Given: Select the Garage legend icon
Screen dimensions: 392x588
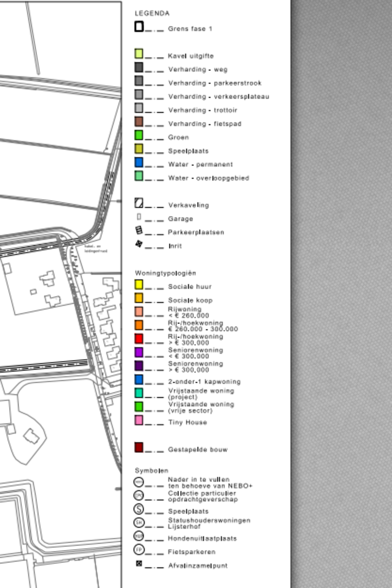Looking at the screenshot, I should [x=139, y=217].
